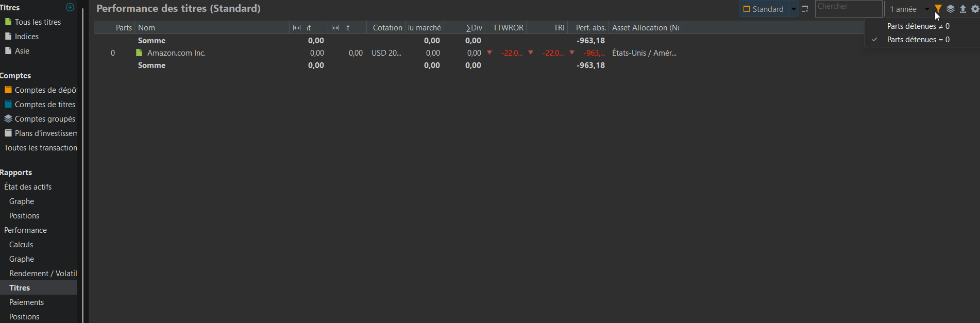
Task: Select Tous les titres in sidebar
Action: point(38,22)
